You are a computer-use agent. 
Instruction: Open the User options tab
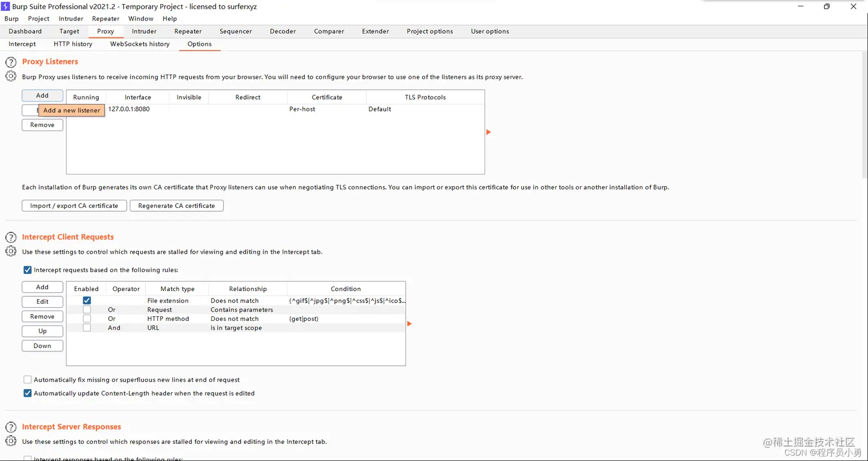(490, 31)
